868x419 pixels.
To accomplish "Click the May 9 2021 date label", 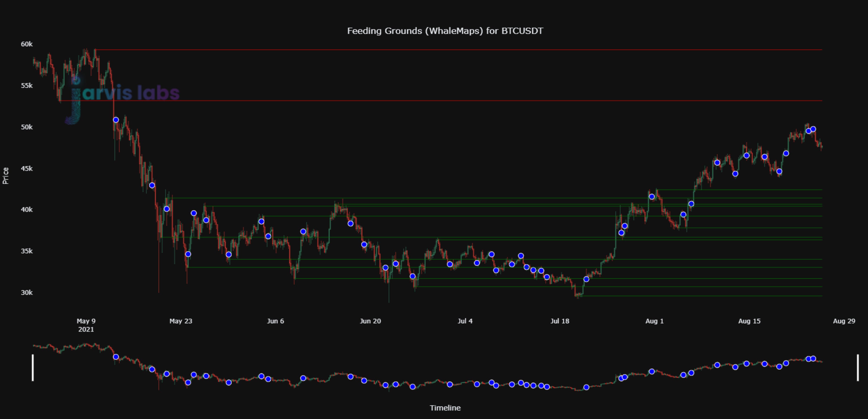I will pyautogui.click(x=86, y=325).
